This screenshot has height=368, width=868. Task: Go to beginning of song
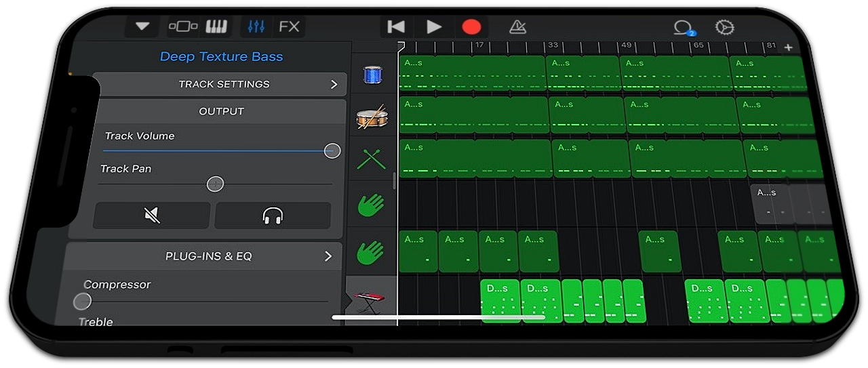395,26
